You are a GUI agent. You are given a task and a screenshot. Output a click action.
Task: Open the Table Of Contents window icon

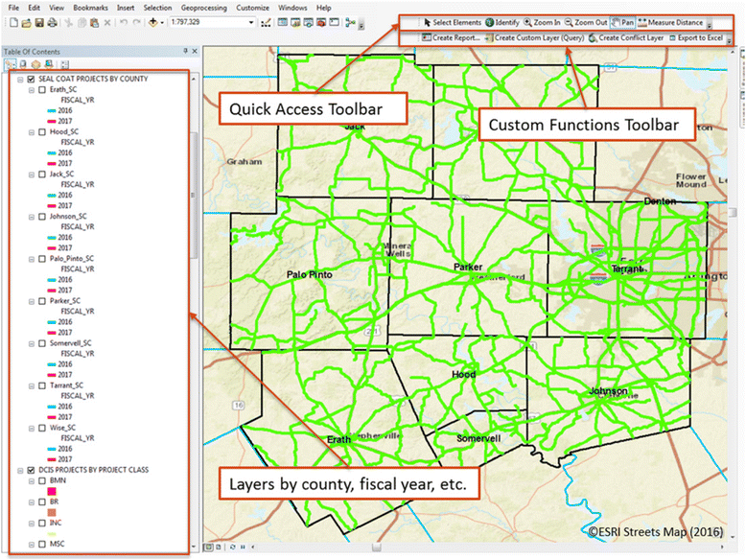point(283,22)
